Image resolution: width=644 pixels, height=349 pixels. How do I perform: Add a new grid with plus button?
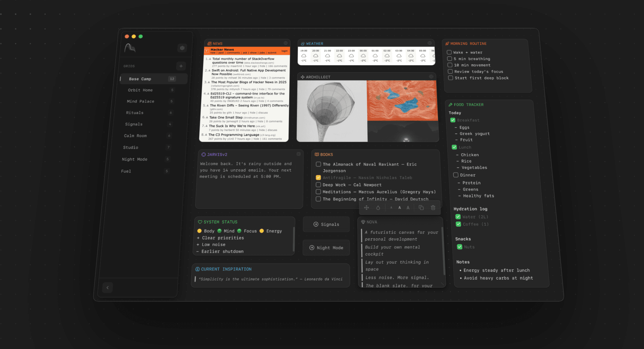181,66
